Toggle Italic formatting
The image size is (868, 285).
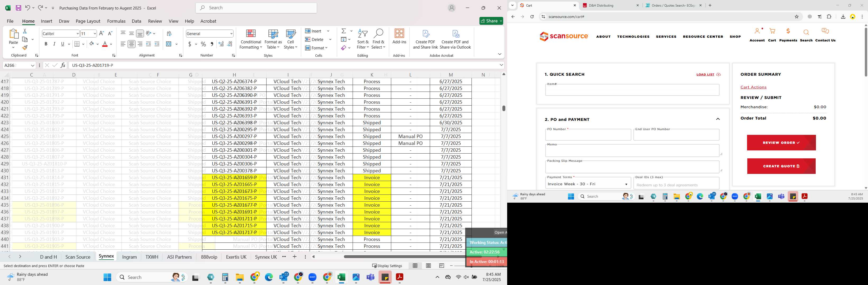coord(54,44)
